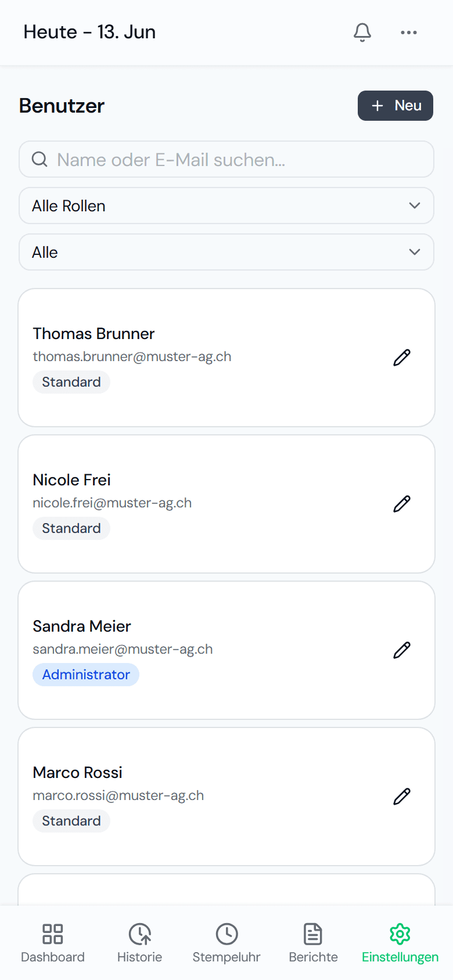Open notifications bell icon
This screenshot has height=980, width=453.
click(362, 33)
